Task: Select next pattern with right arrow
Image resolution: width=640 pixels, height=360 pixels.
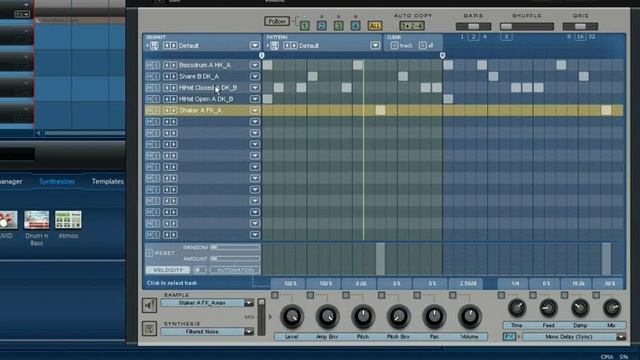Action: tap(294, 46)
